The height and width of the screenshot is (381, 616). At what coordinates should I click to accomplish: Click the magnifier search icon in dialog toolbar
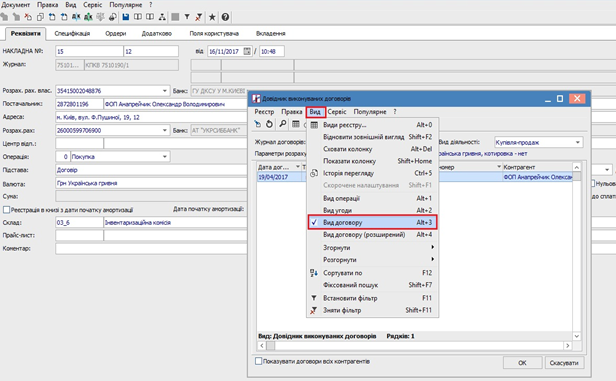(x=282, y=124)
